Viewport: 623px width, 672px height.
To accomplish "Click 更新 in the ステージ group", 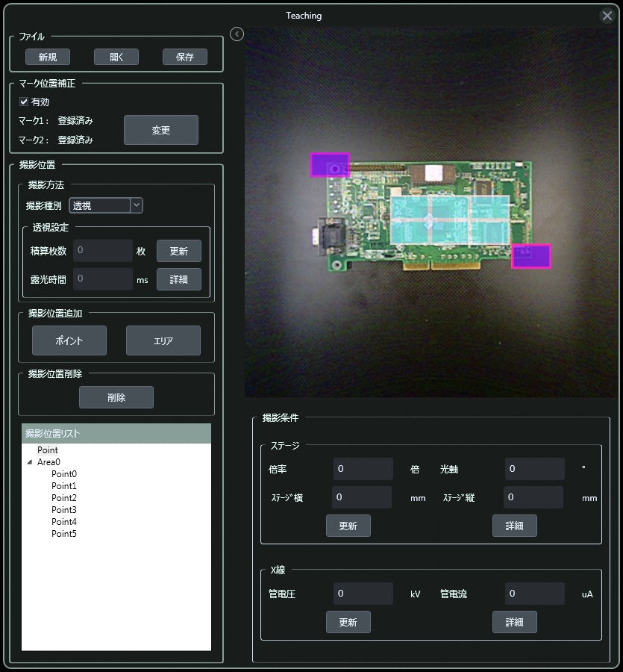I will tap(348, 526).
